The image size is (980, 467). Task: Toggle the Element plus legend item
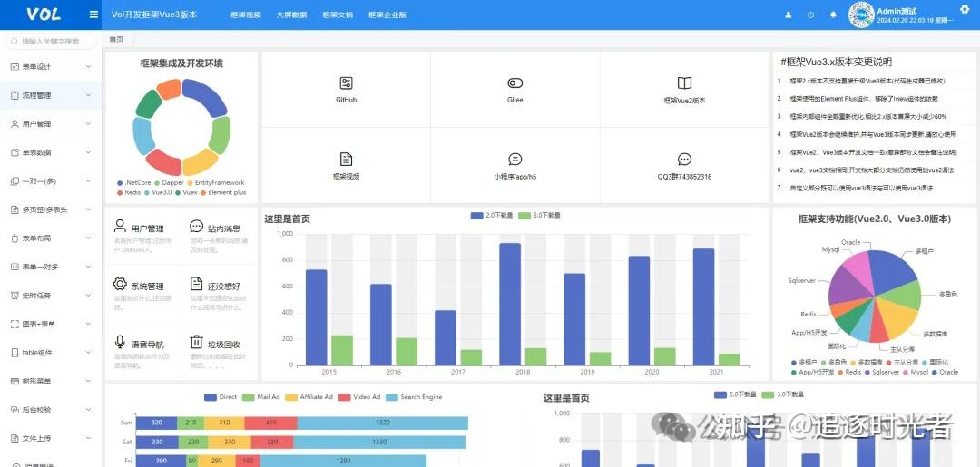(223, 193)
